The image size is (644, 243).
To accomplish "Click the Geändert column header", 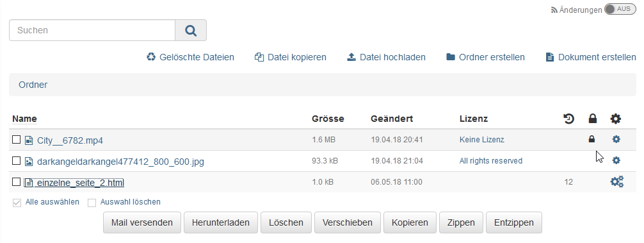I will [x=392, y=119].
